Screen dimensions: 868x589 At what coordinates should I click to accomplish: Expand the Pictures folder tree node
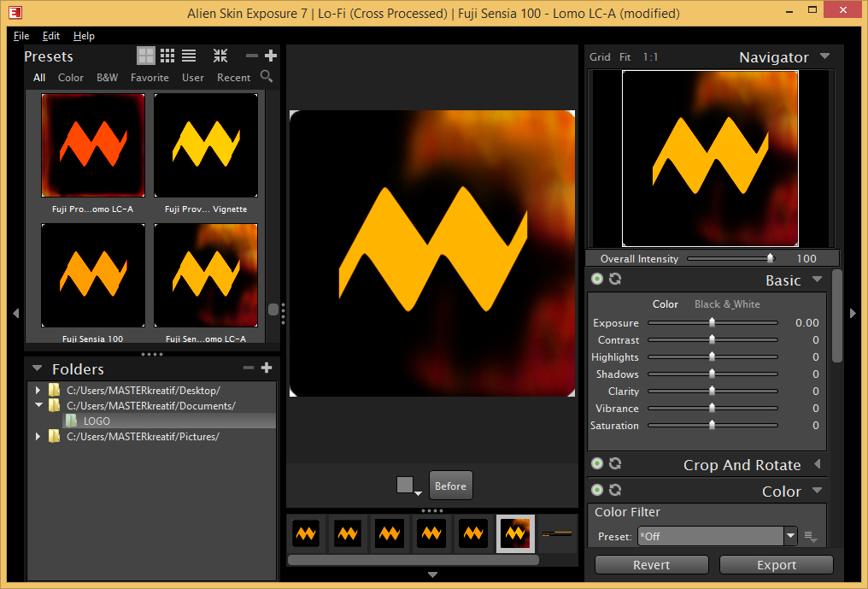tap(38, 437)
